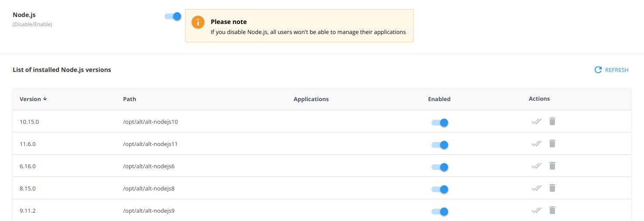Disable Node.js version 8.15.0 toggle

point(440,189)
